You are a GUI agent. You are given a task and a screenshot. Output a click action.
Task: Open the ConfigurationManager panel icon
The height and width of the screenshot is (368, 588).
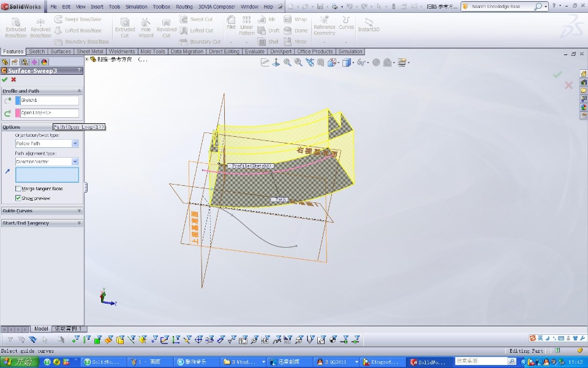coord(24,62)
